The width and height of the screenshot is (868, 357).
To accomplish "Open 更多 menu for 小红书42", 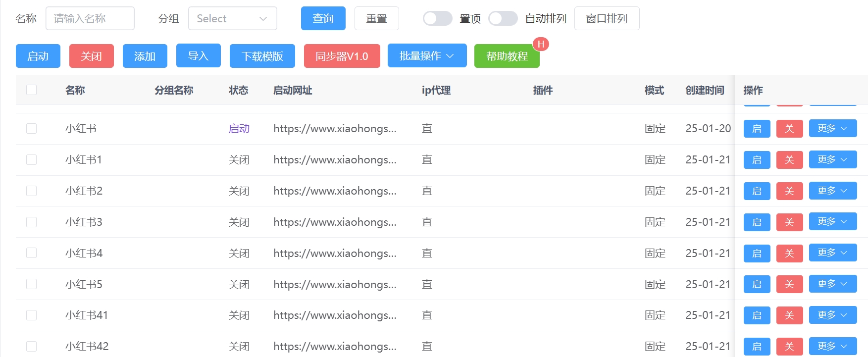I will point(833,346).
